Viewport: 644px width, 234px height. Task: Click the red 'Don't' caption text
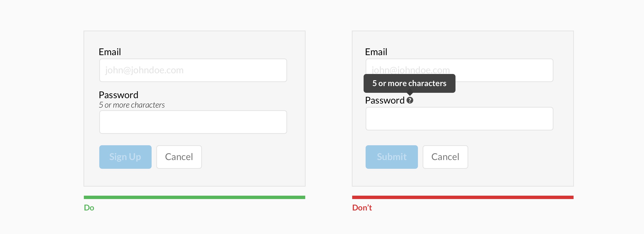362,208
